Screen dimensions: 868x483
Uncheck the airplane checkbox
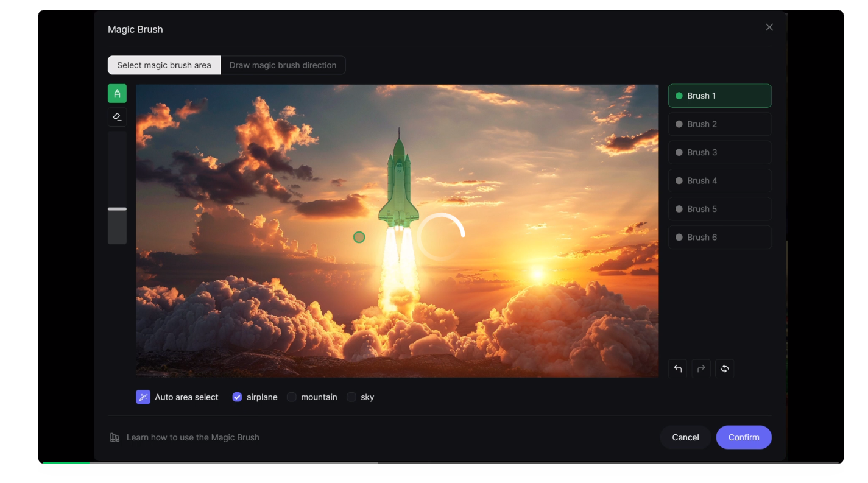(237, 397)
